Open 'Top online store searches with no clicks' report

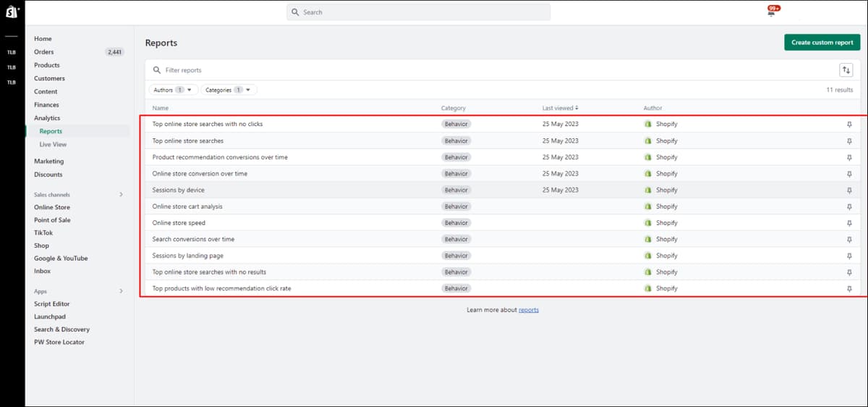208,124
